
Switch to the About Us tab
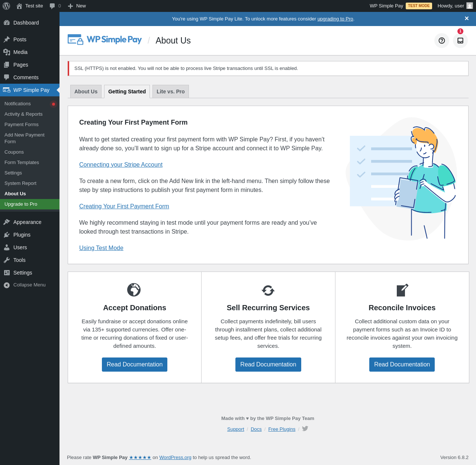point(86,92)
